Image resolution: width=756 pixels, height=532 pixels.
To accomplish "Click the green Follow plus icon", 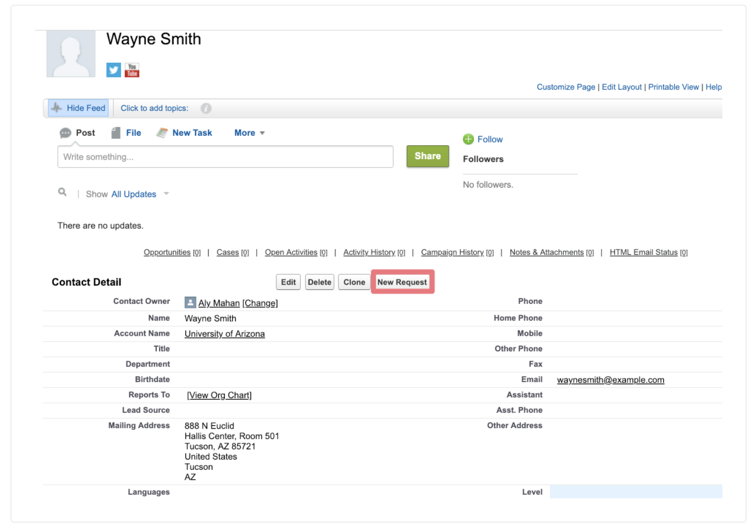I will coord(469,139).
